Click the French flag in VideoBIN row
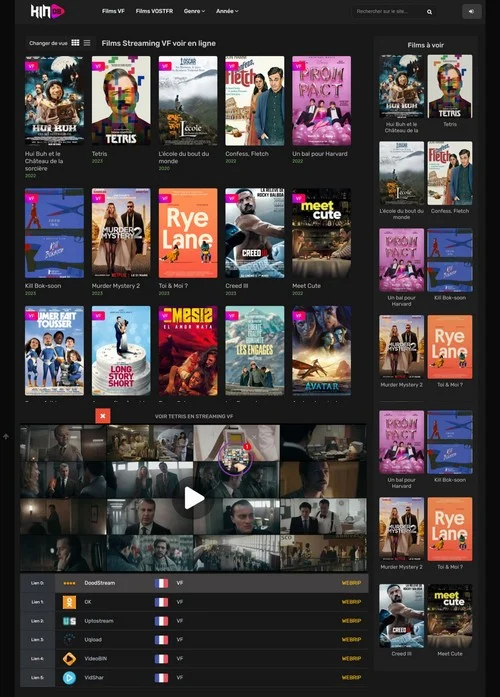The image size is (500, 697). pos(161,659)
